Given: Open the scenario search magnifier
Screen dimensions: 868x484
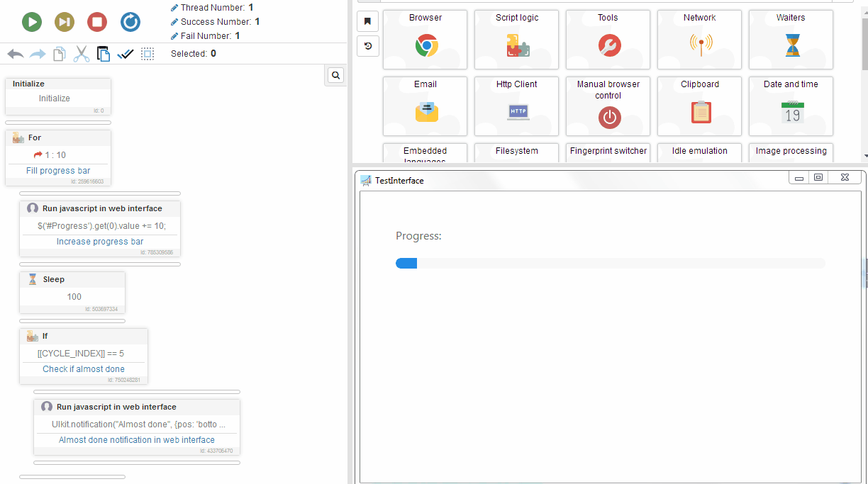Looking at the screenshot, I should tap(336, 75).
